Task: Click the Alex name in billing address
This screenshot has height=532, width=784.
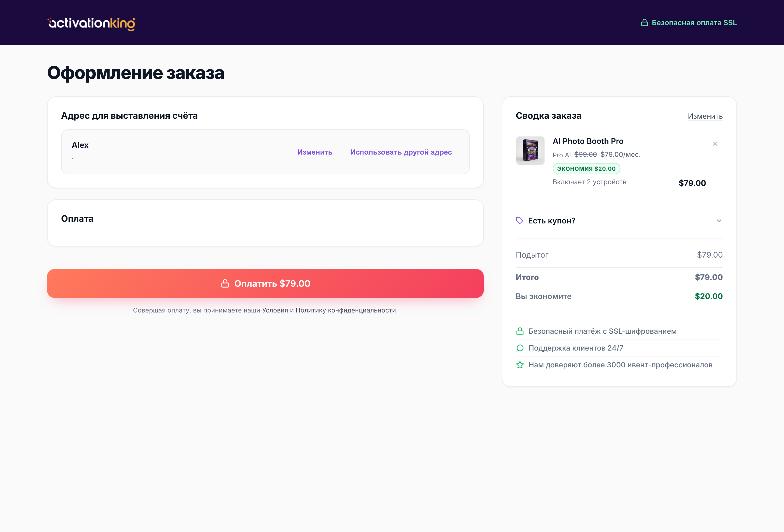Action: point(80,145)
